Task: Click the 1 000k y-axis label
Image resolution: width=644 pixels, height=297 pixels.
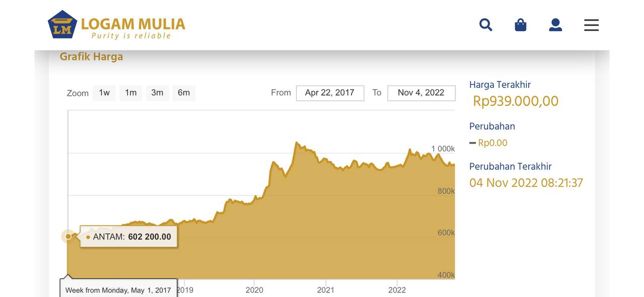Action: 443,149
